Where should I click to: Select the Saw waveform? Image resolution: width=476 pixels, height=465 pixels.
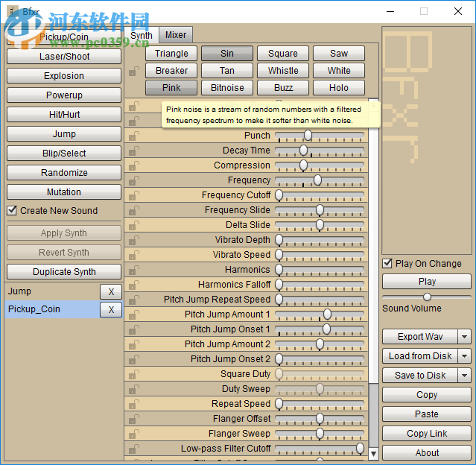point(339,54)
